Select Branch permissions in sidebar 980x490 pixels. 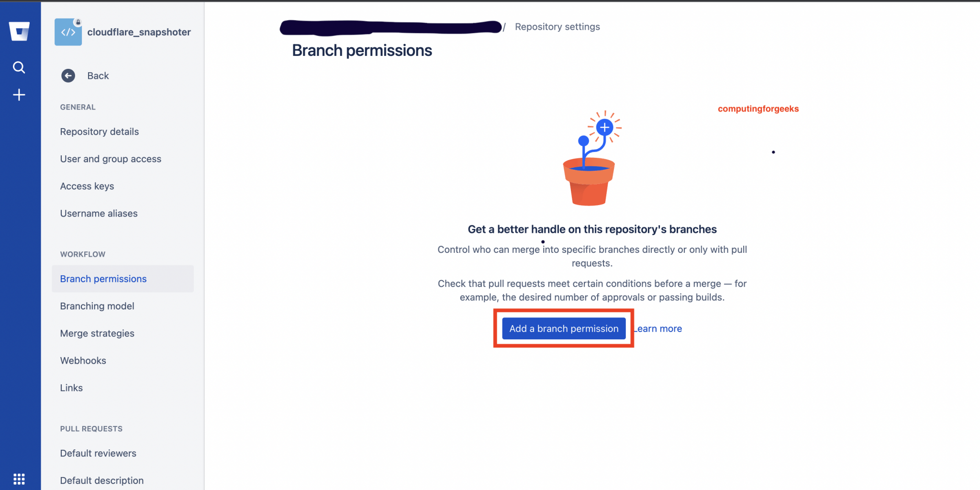click(x=103, y=279)
